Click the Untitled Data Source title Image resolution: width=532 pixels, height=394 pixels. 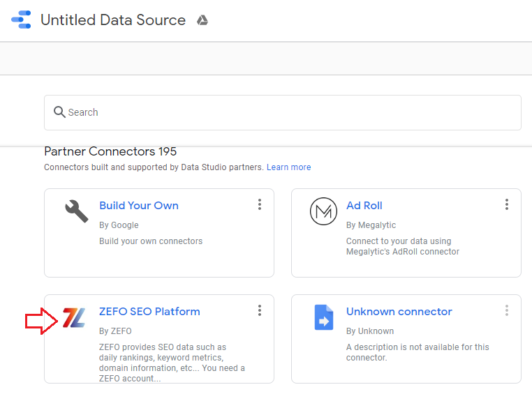[x=113, y=20]
